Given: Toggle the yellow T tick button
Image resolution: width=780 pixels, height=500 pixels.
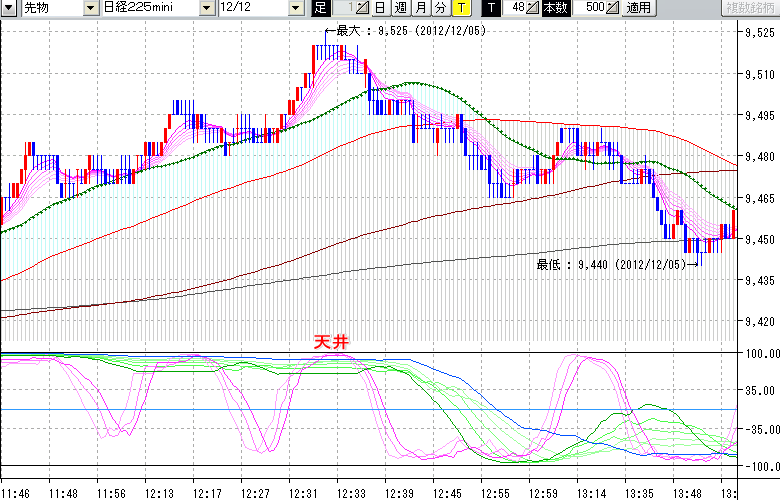Looking at the screenshot, I should [460, 8].
